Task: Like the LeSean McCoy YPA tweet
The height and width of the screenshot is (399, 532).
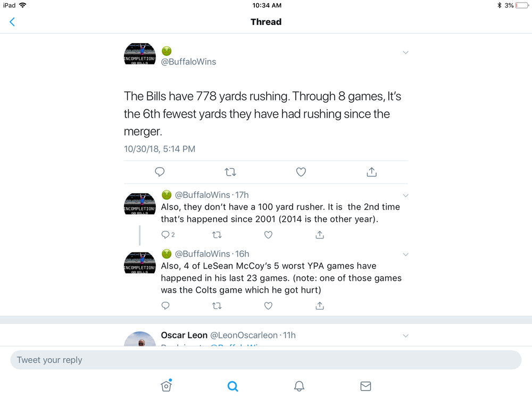Action: click(268, 306)
